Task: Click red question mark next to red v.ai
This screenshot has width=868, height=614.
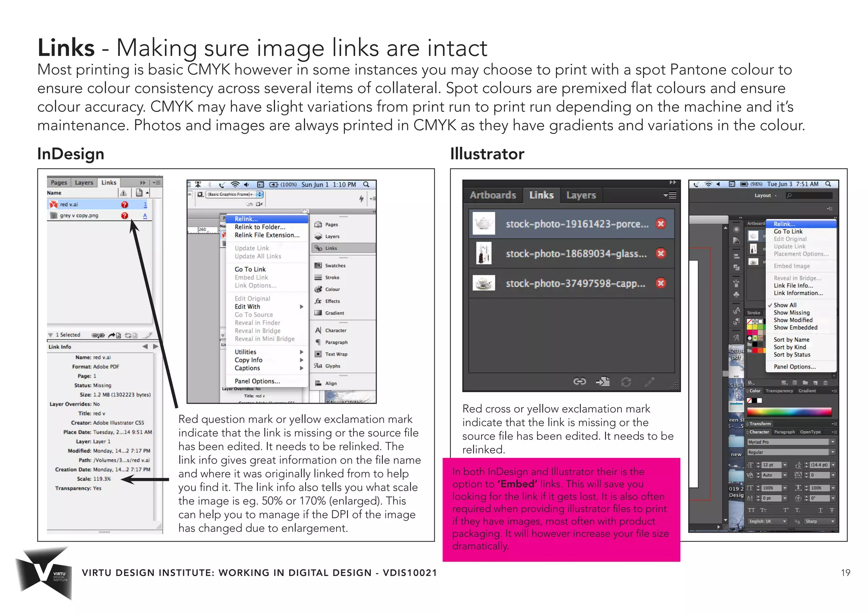Action: pyautogui.click(x=124, y=204)
